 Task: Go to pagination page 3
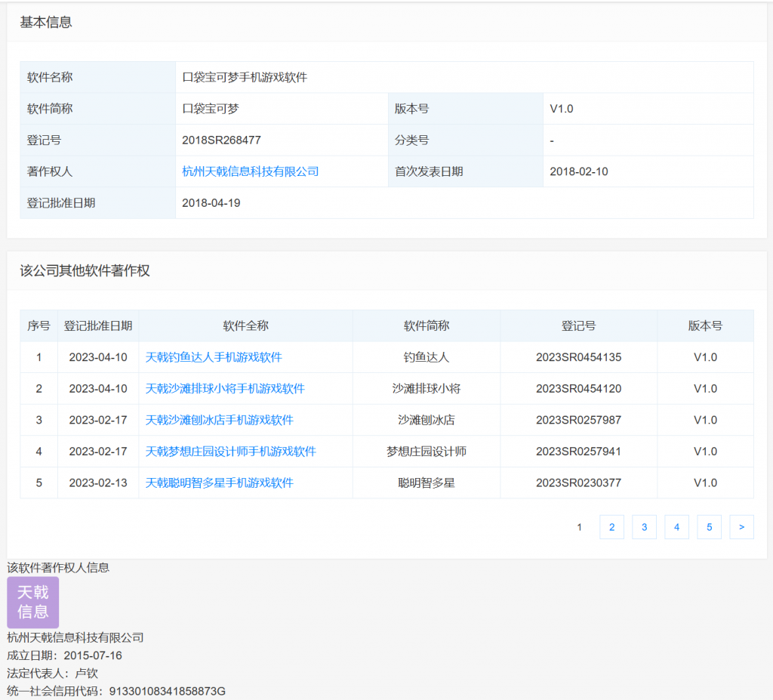tap(645, 527)
